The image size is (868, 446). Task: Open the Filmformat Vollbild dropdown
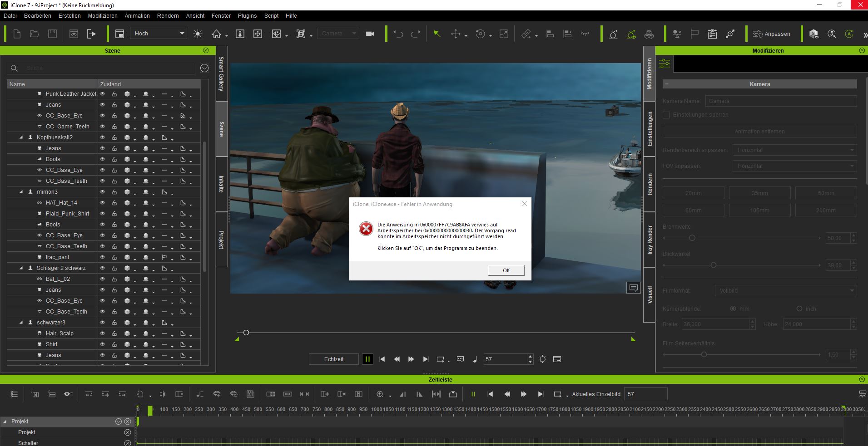(x=786, y=290)
